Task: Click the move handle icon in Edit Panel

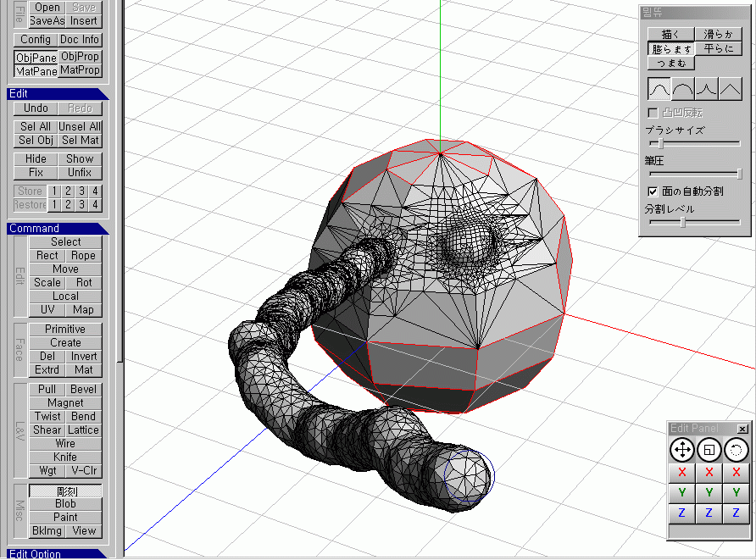Action: (681, 449)
